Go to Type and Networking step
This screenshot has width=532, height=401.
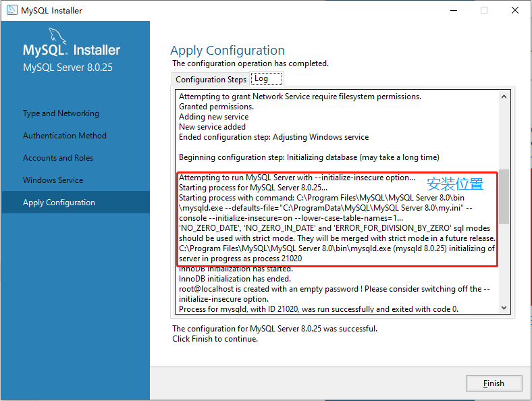(x=61, y=113)
